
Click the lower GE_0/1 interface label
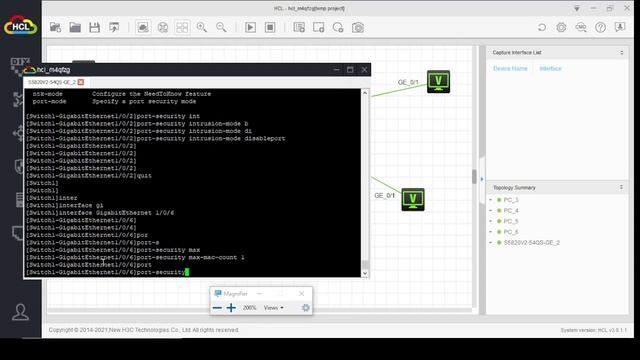tap(384, 196)
